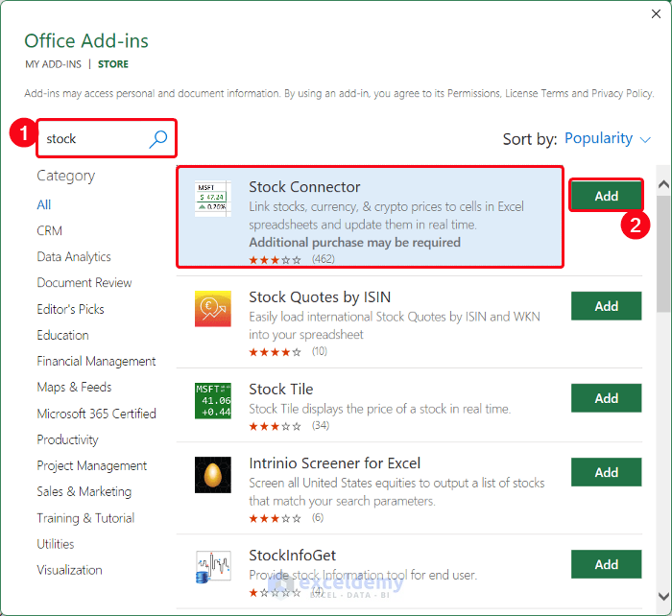Filter by Financial Management category
The image size is (672, 616).
pyautogui.click(x=96, y=362)
